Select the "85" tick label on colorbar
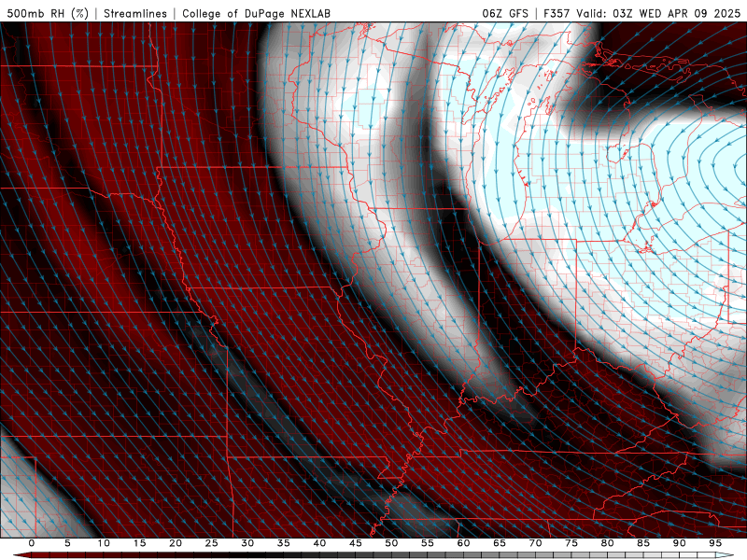The image size is (747, 560). pos(643,543)
